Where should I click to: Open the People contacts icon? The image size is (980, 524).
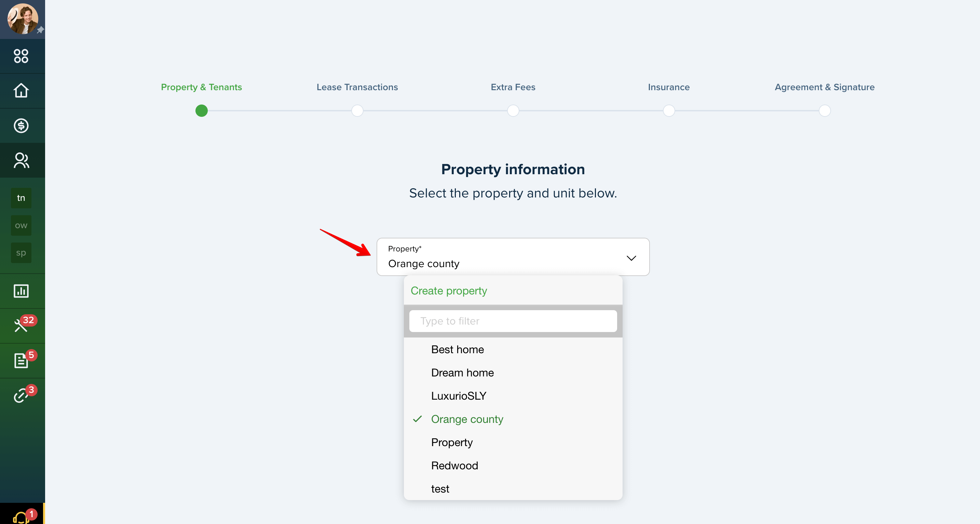click(21, 160)
